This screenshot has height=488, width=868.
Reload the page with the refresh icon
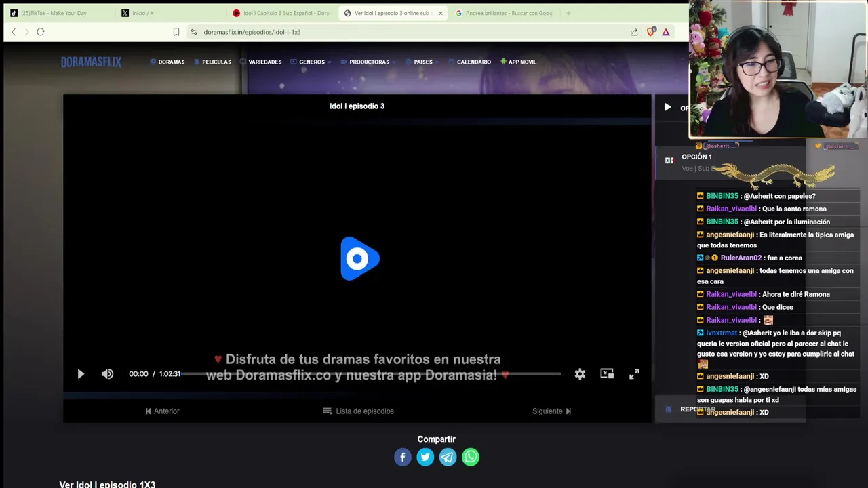click(41, 32)
